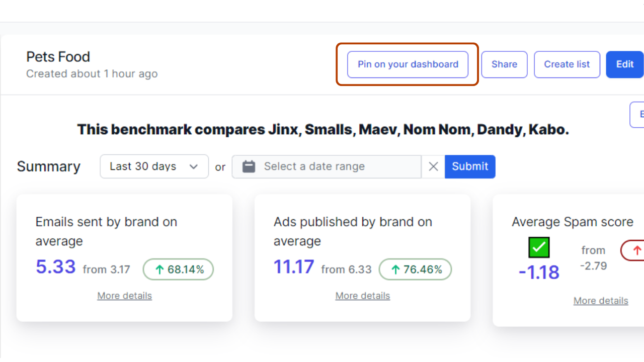This screenshot has width=644, height=362.
Task: Submit the selected date range
Action: click(470, 166)
